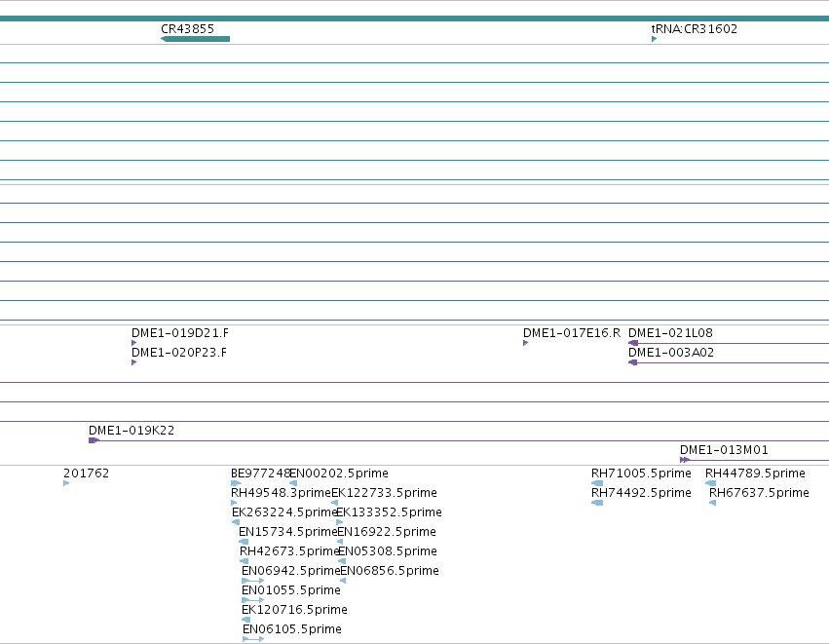Select RH71005.5prime EST label
Viewport: 829px width, 644px height.
641,473
